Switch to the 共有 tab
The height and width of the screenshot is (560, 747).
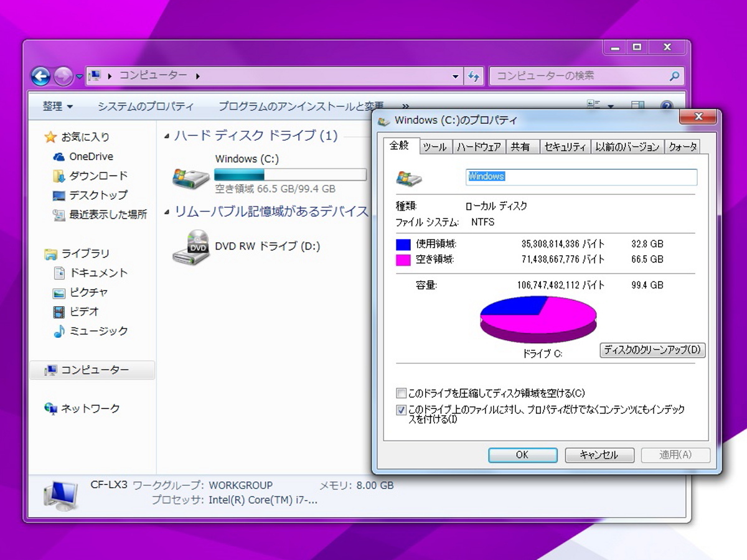(x=520, y=147)
